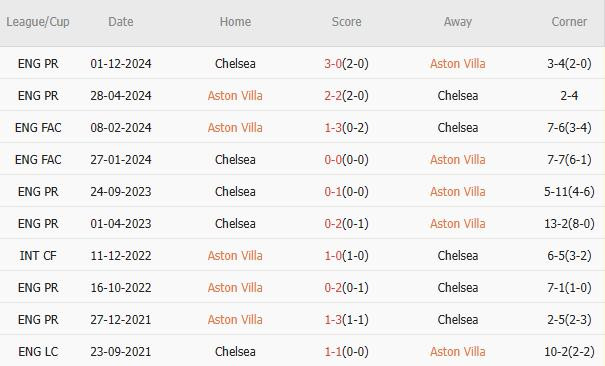Open the 1-1 League Cup score 23-09-2021

333,352
